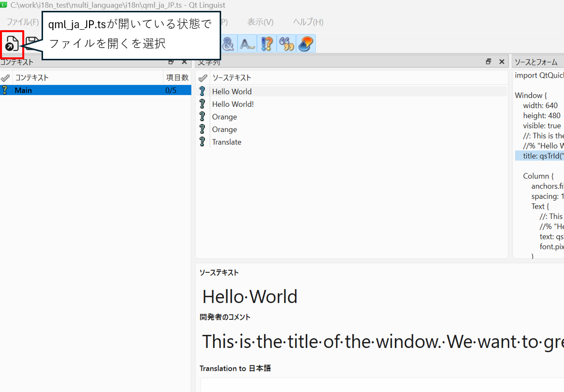Toggle the ending punctuation check icon
Viewport: 564px width, 392px height.
click(267, 44)
